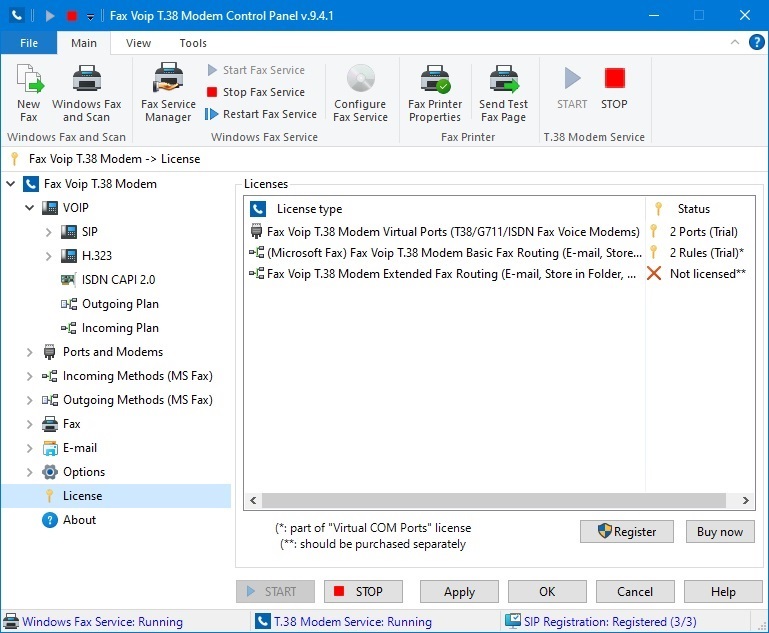Open the quick access toolbar customize dropdown
Image resolution: width=769 pixels, height=633 pixels.
(91, 17)
